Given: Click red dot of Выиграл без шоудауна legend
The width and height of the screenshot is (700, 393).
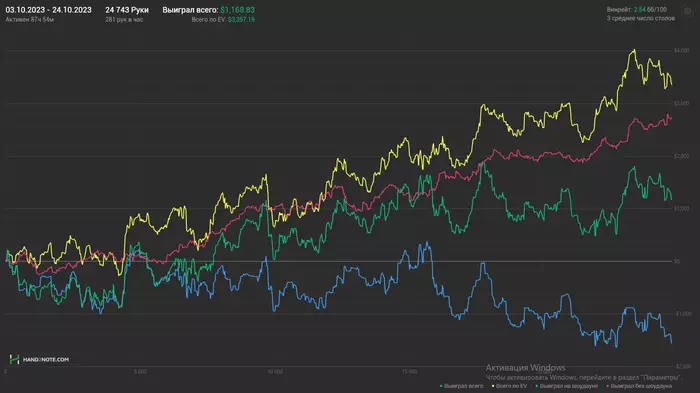Looking at the screenshot, I should click(608, 386).
